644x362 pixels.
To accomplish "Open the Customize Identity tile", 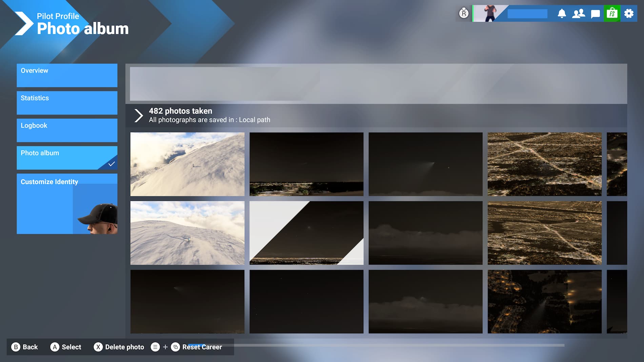I will [67, 204].
